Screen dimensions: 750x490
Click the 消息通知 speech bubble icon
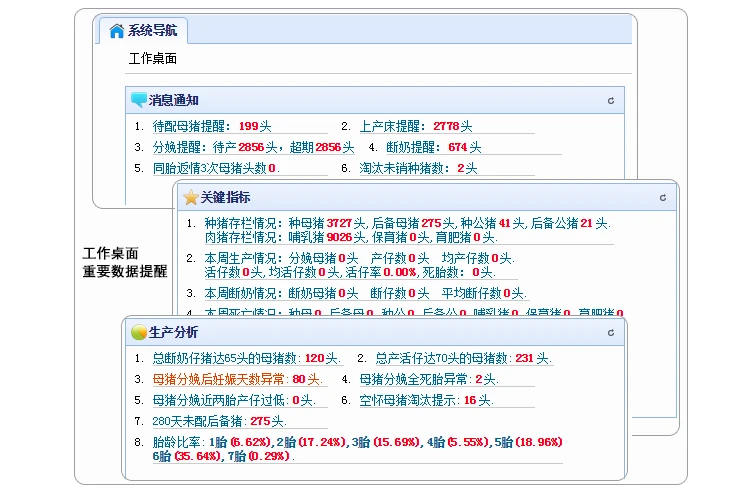pyautogui.click(x=139, y=100)
